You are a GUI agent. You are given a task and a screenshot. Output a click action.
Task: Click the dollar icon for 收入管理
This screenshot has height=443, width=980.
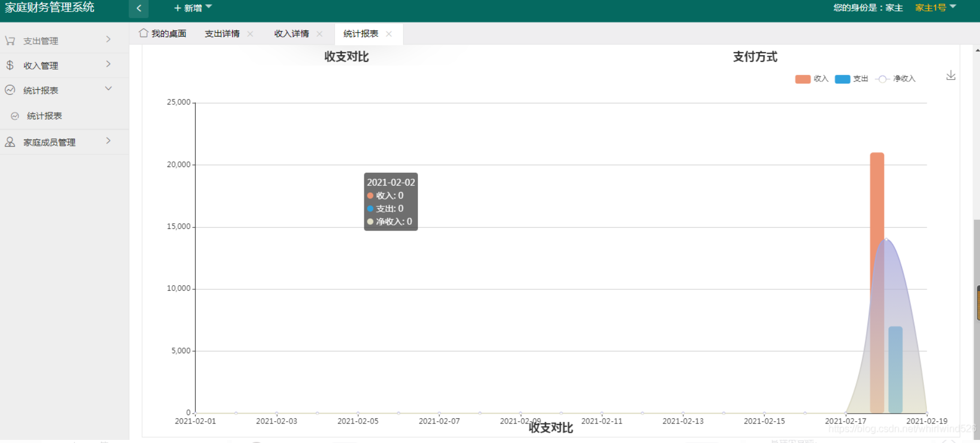10,65
